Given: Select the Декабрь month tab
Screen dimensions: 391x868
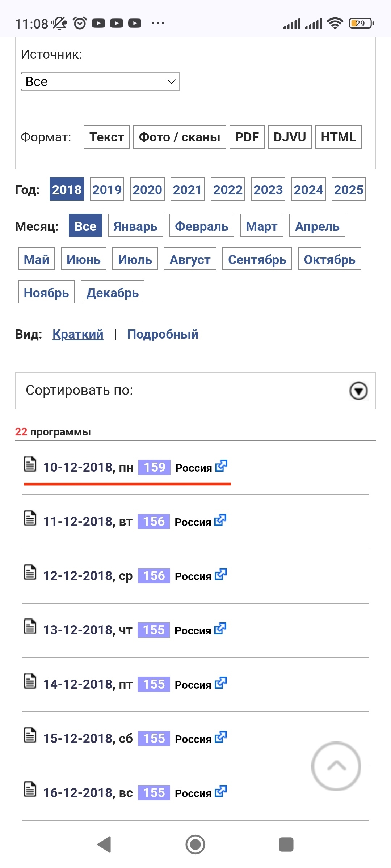Looking at the screenshot, I should [x=112, y=292].
